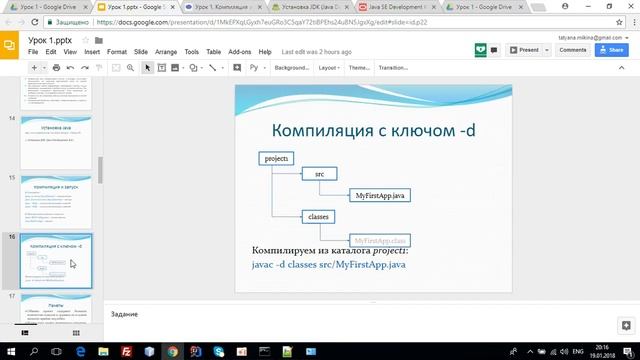
Task: Open the Add-ons menu
Action: (x=240, y=52)
